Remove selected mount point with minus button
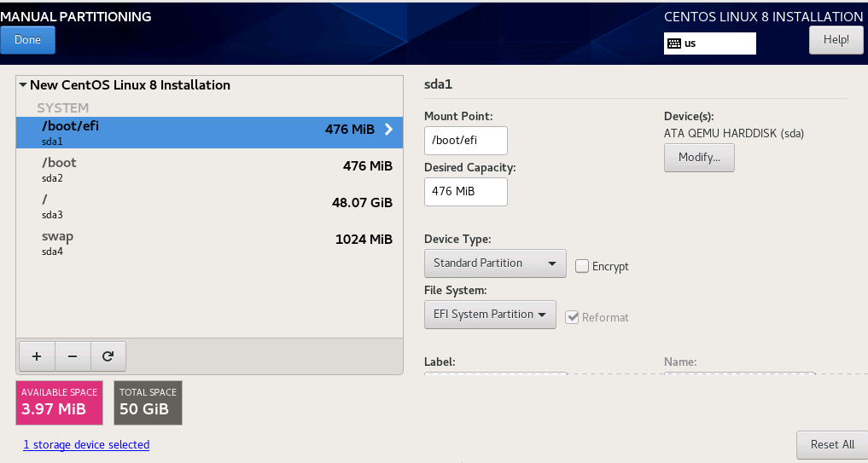The image size is (868, 463). (x=73, y=356)
